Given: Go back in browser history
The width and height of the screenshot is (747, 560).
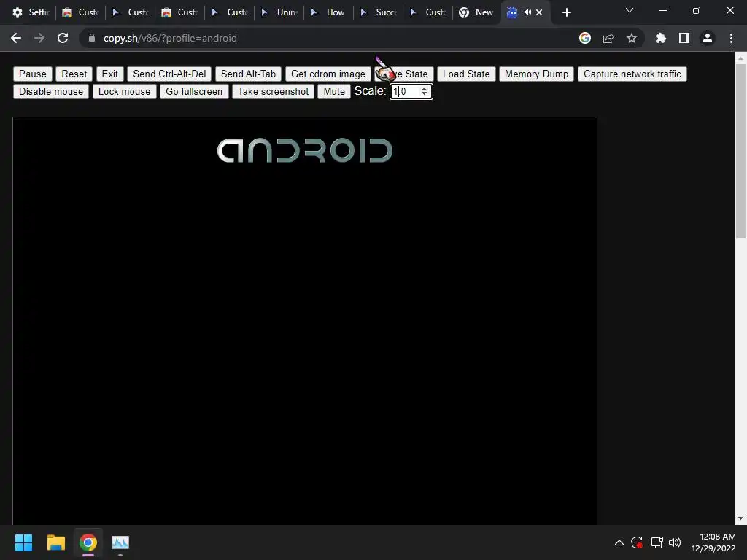Looking at the screenshot, I should (16, 38).
